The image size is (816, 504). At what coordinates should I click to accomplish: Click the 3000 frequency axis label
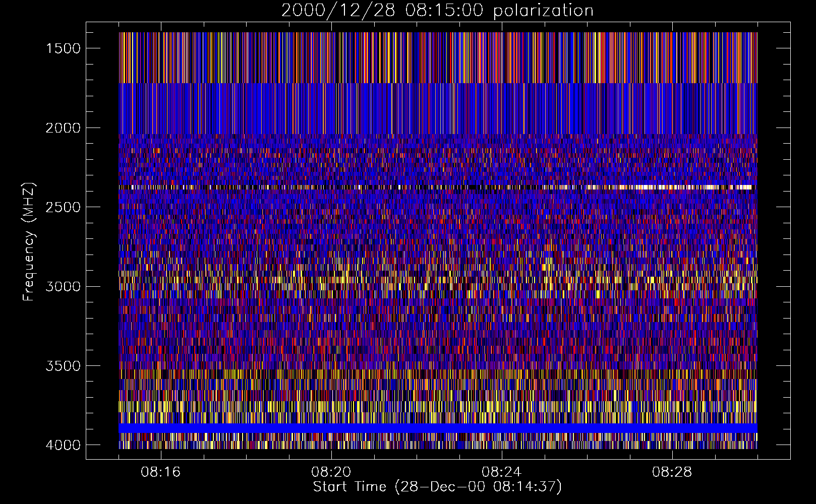pyautogui.click(x=63, y=286)
